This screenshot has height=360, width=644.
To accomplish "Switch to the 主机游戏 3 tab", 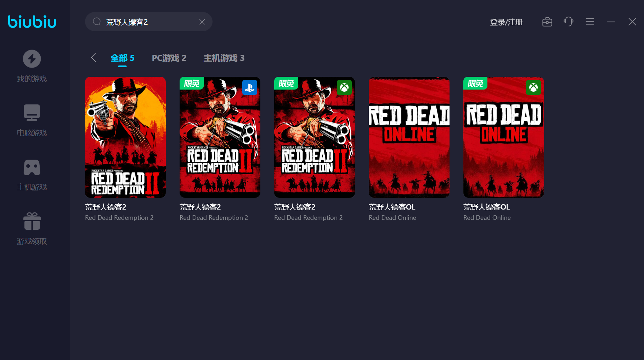I will click(x=224, y=58).
